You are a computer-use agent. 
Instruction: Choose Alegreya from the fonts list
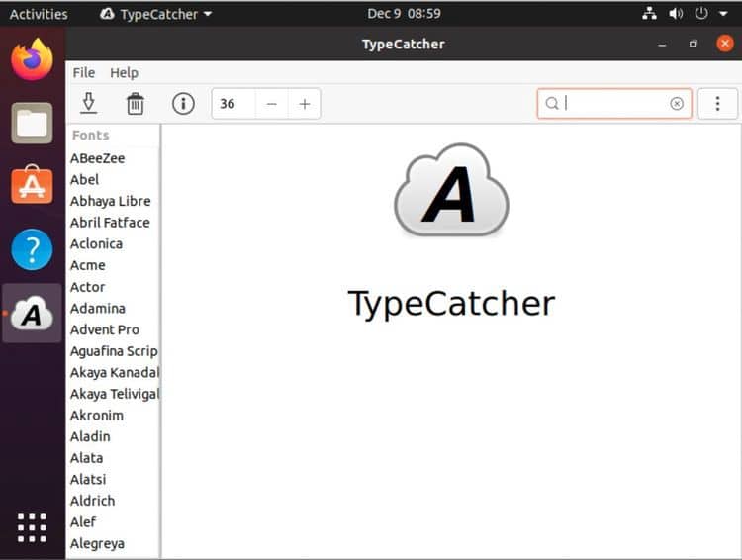pos(97,543)
